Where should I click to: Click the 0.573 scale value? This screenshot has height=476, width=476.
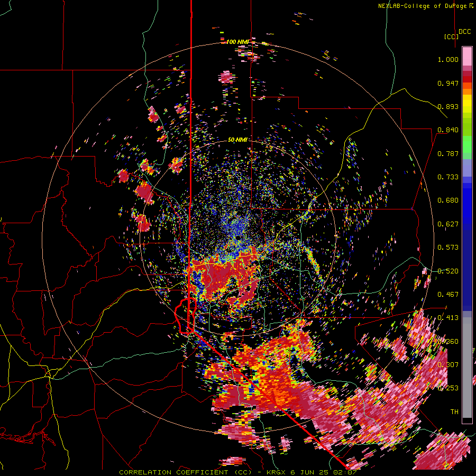click(x=448, y=248)
